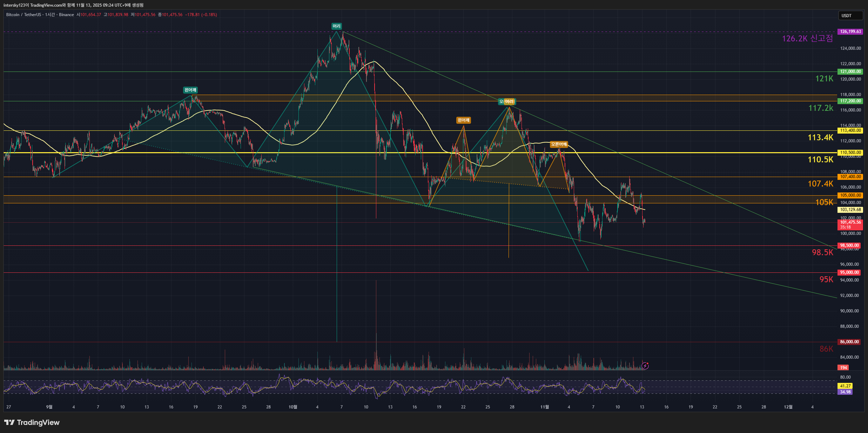Click the 12월 date on time axis

point(788,407)
